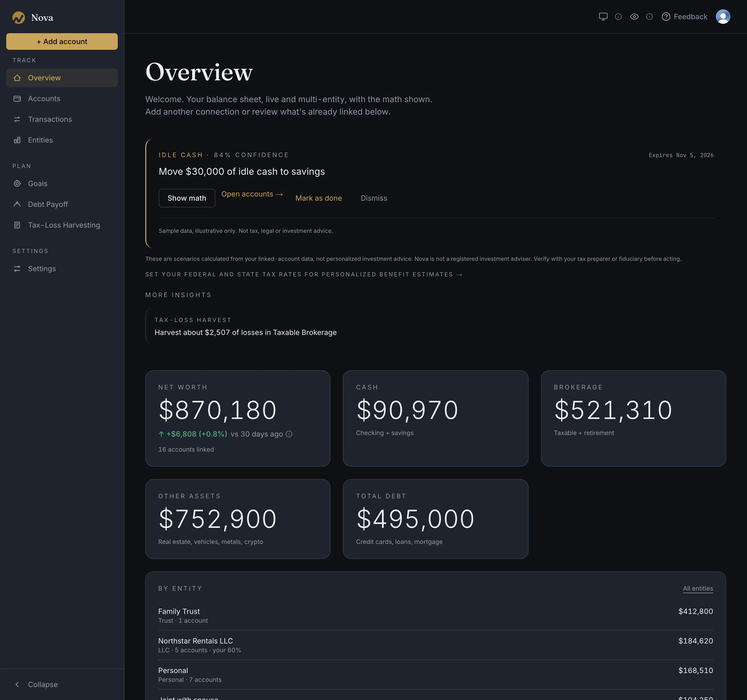Go to Goals page
Viewport: 747px width, 700px height.
click(x=62, y=184)
